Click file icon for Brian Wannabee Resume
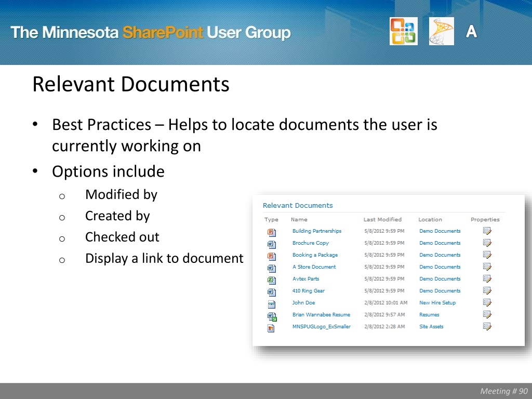The height and width of the screenshot is (399, 532). [x=272, y=316]
